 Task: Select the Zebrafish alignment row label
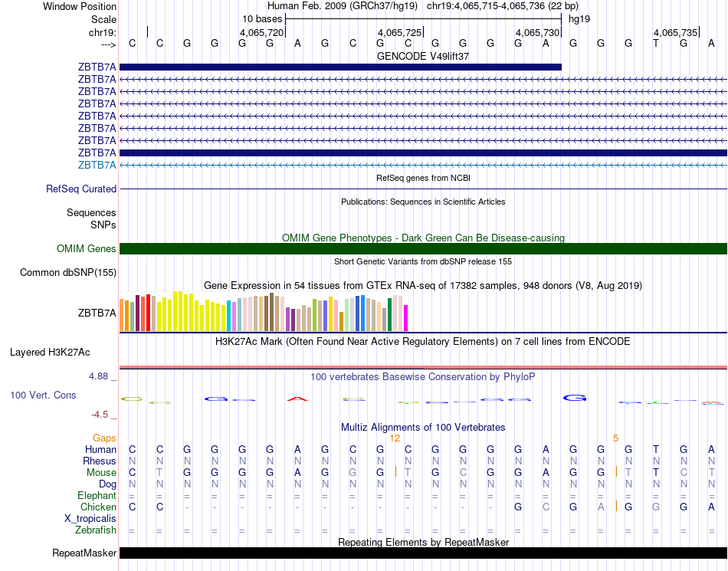pos(96,530)
